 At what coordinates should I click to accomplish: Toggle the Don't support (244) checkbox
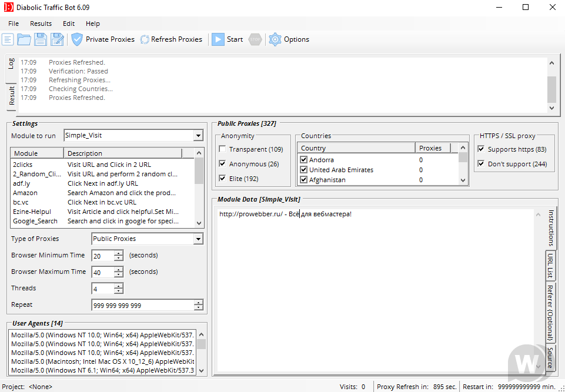point(481,163)
